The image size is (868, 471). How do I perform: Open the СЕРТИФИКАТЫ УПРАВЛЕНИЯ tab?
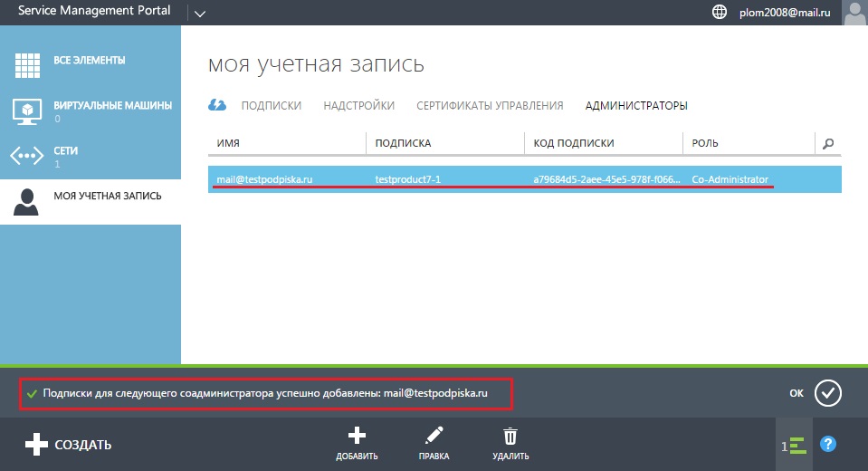[490, 106]
